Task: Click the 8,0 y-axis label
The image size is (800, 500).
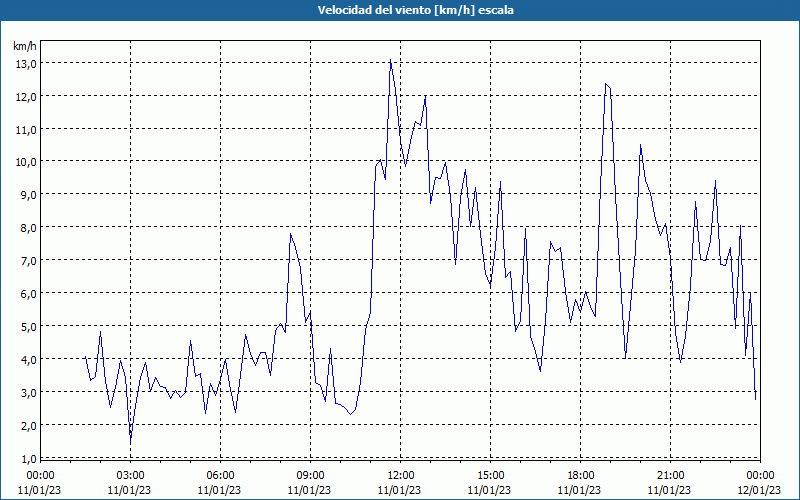Action: coord(29,228)
